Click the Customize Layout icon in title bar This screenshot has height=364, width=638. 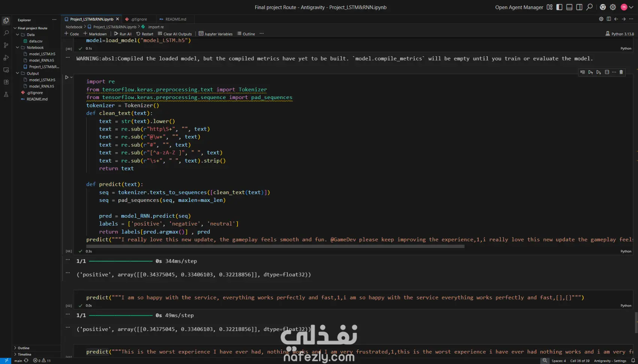pyautogui.click(x=549, y=7)
